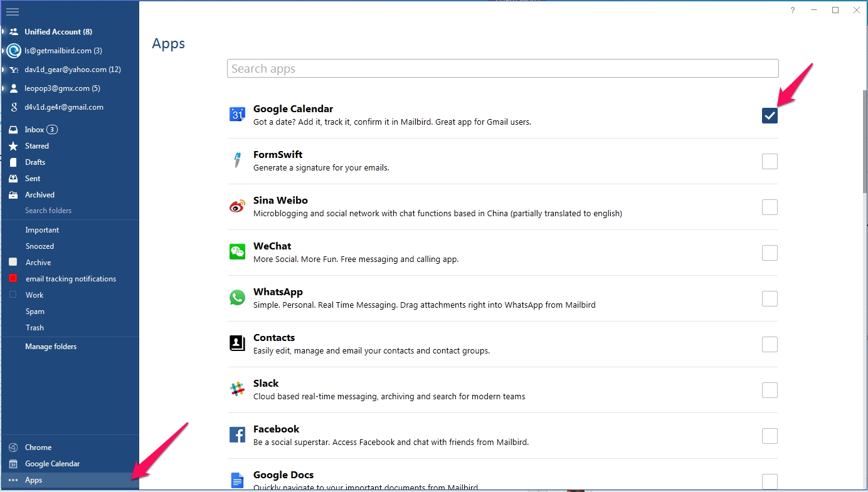Click the Google Calendar app icon in list

click(237, 114)
